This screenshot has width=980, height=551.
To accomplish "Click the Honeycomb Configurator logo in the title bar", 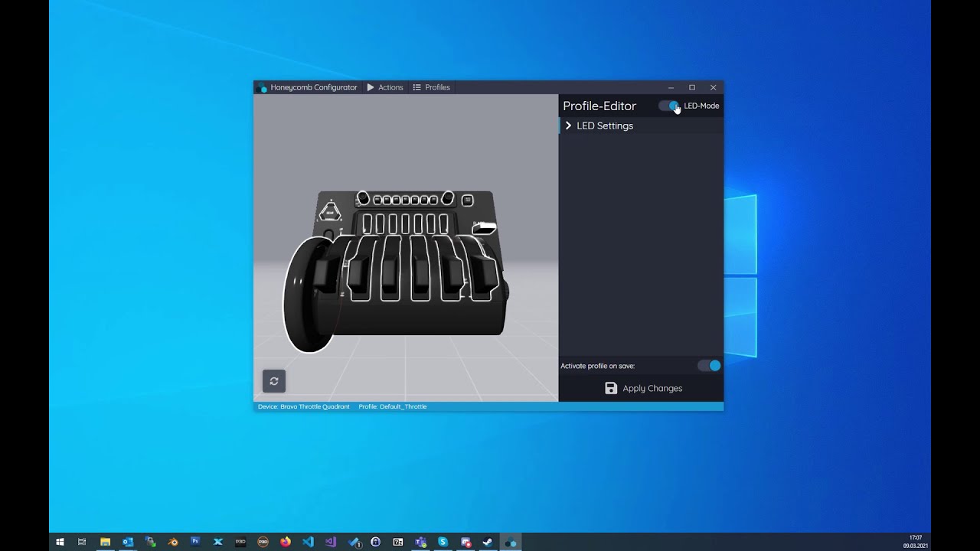I will (263, 87).
